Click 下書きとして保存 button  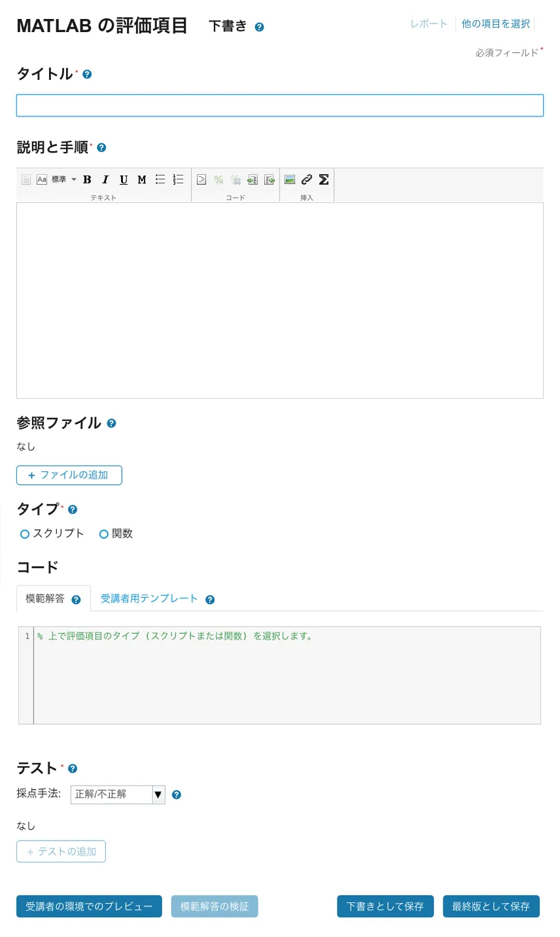click(385, 906)
